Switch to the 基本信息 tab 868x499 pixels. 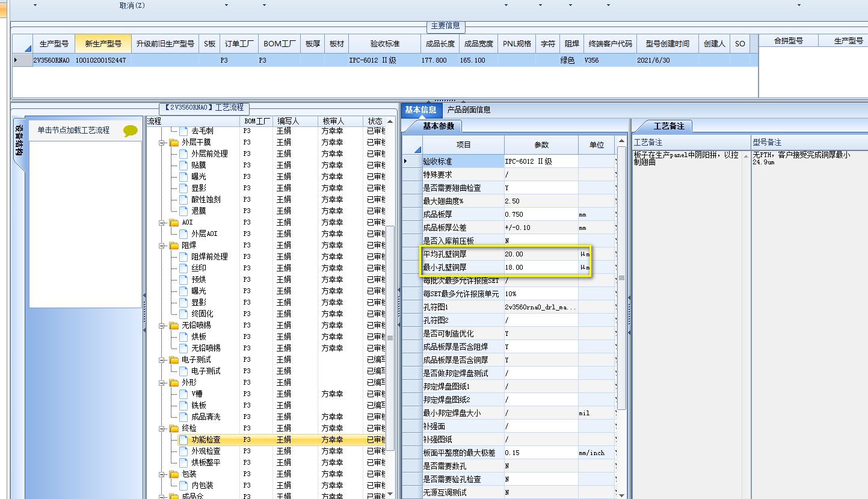coord(420,110)
